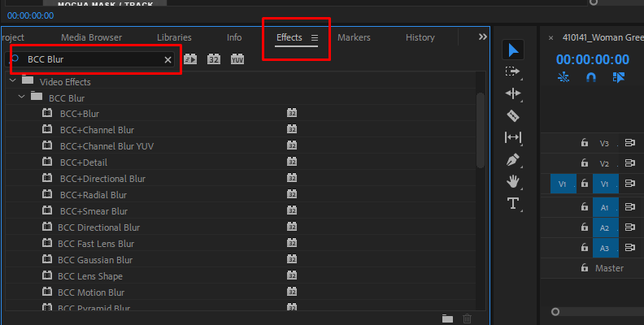Toggle V2 track targeting
644x325 pixels.
[x=606, y=163]
